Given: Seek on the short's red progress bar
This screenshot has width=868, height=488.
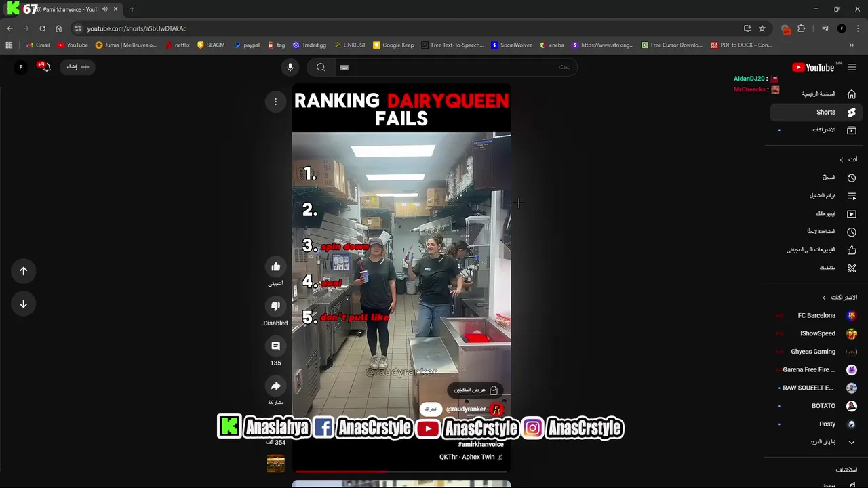Looking at the screenshot, I should (401, 471).
